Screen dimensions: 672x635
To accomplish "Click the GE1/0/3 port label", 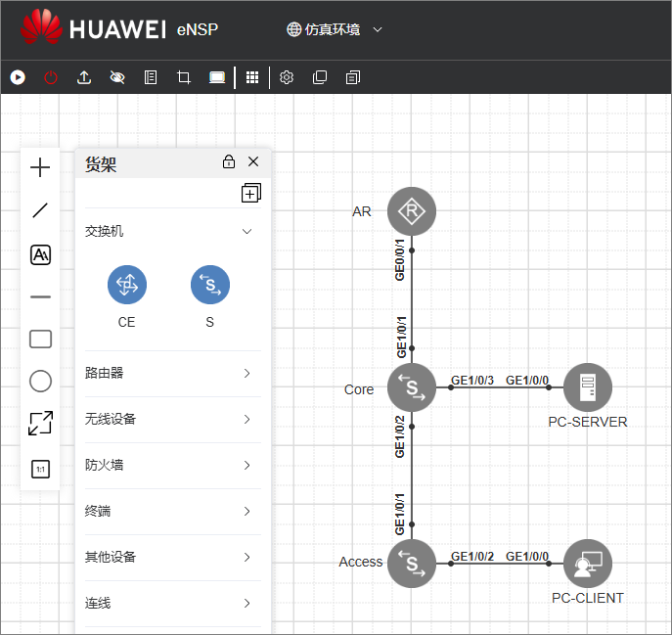I will pyautogui.click(x=472, y=381).
